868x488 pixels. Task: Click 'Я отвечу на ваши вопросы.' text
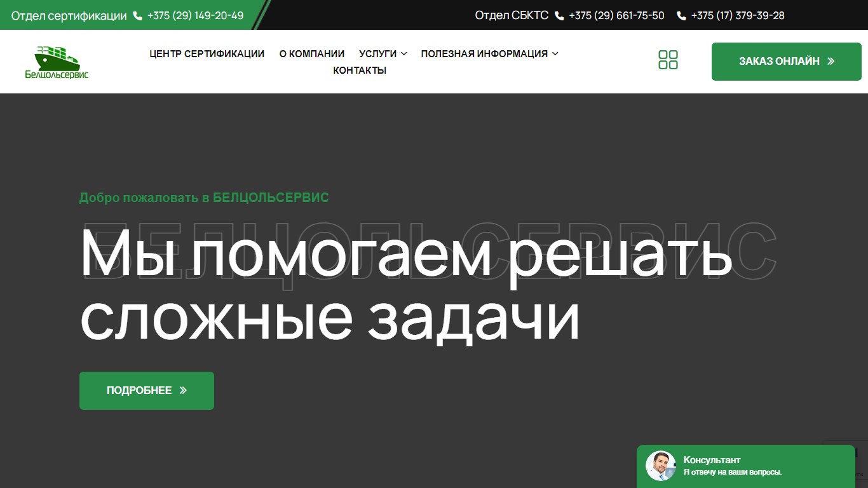(x=733, y=472)
